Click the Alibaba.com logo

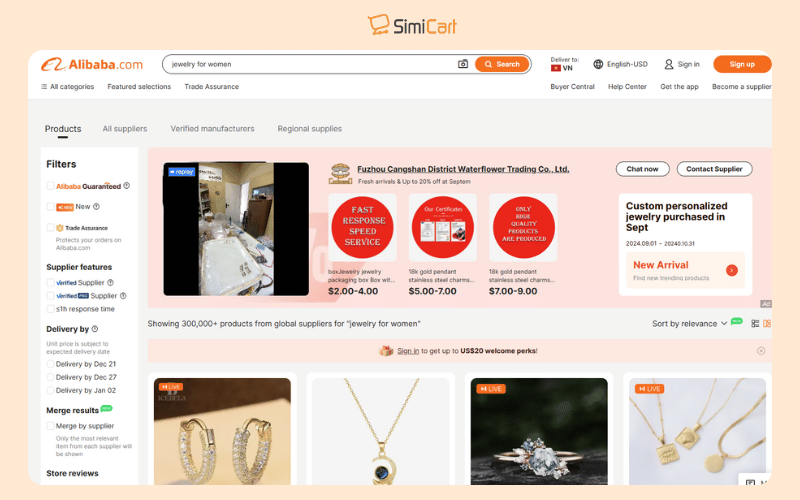coord(92,65)
